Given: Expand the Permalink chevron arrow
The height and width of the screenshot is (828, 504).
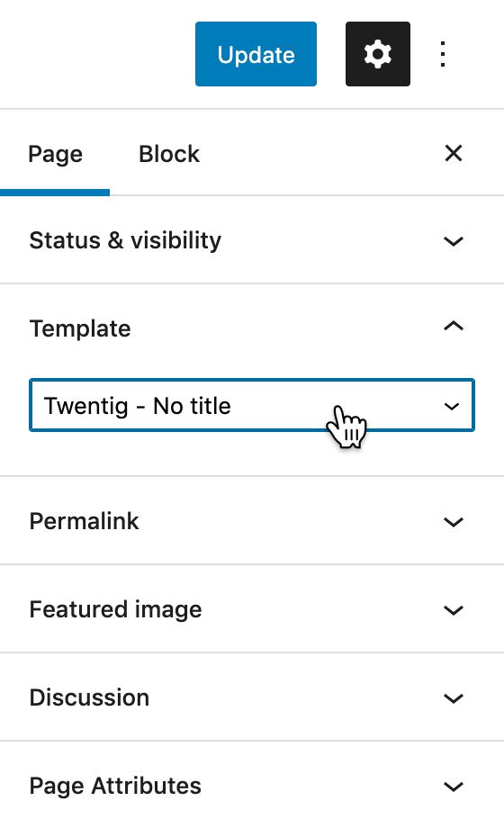Looking at the screenshot, I should point(454,522).
